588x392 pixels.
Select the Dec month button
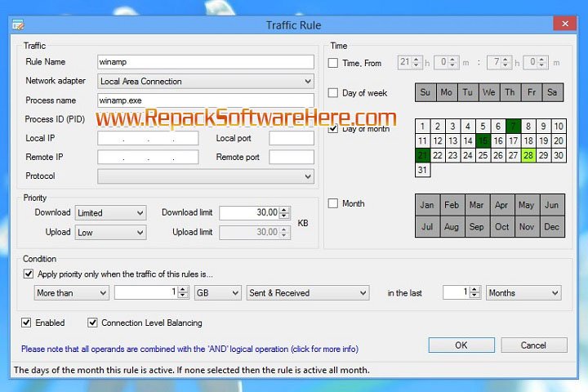pos(552,226)
